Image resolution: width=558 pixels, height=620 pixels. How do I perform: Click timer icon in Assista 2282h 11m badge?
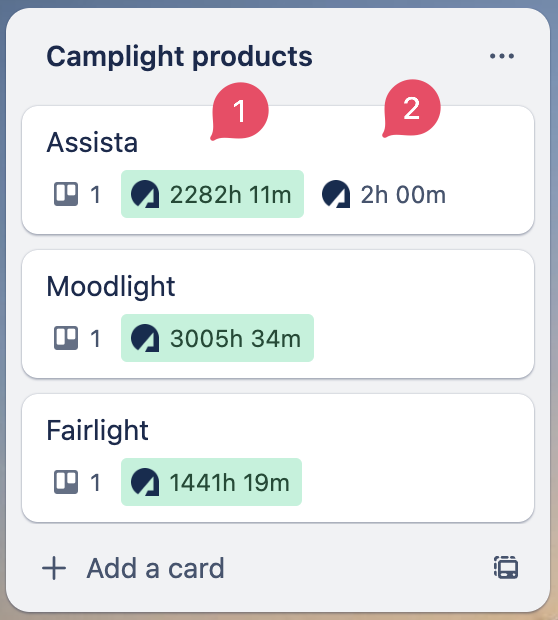[x=145, y=194]
